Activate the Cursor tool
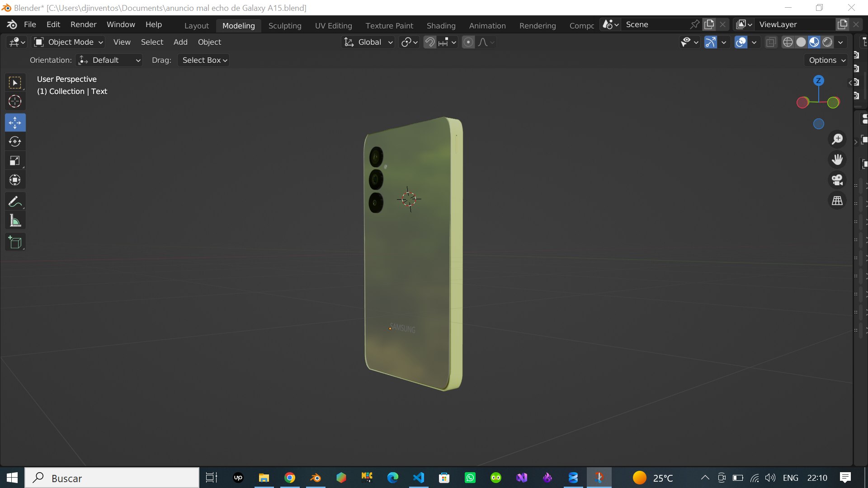 (x=15, y=101)
